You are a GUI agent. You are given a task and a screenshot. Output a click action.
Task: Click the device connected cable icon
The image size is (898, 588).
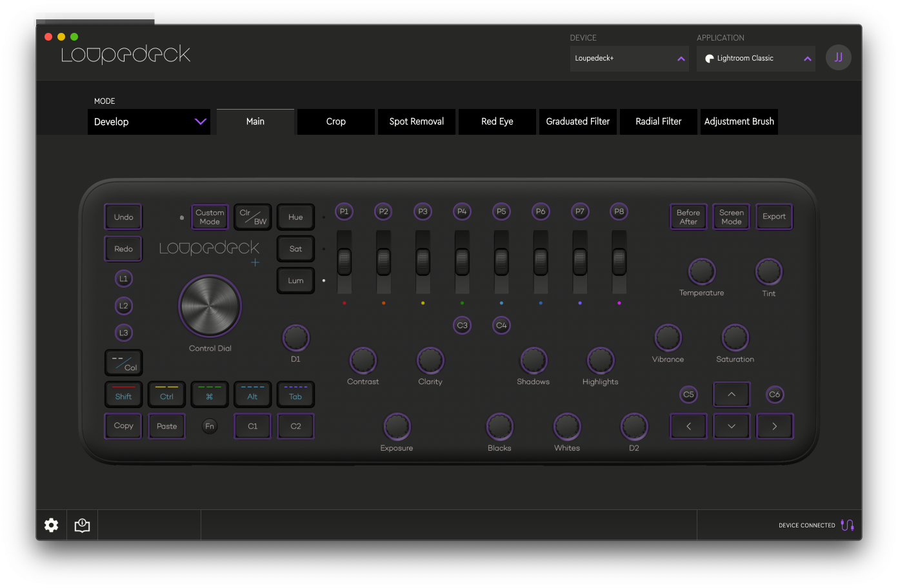coord(848,525)
